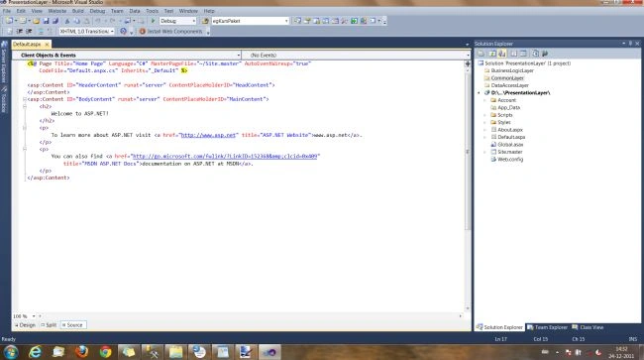
Task: Open the Window menu
Action: (x=188, y=11)
